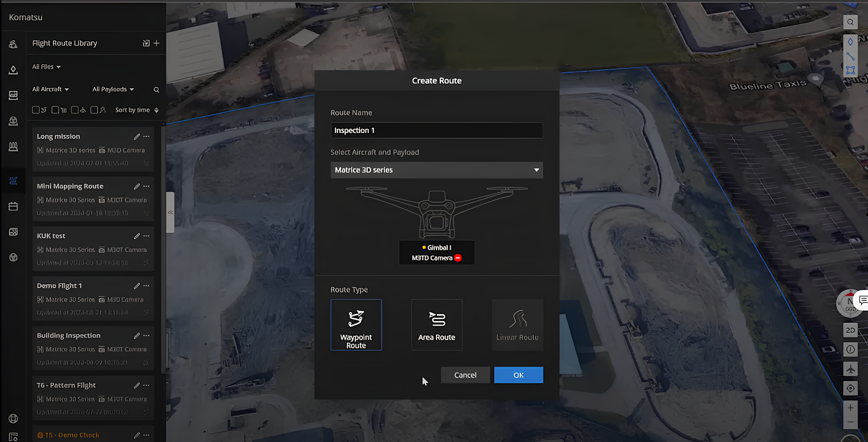Toggle the third route type filter checkbox
The image size is (868, 442).
75,110
